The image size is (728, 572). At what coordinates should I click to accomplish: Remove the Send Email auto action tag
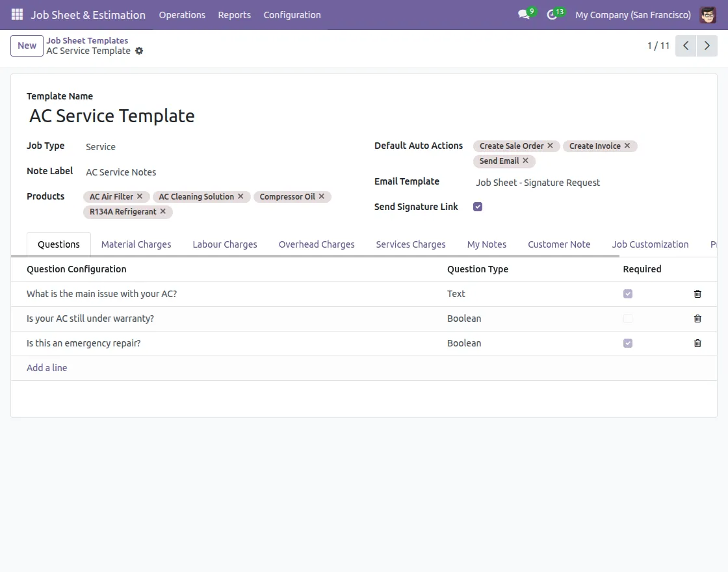point(526,161)
